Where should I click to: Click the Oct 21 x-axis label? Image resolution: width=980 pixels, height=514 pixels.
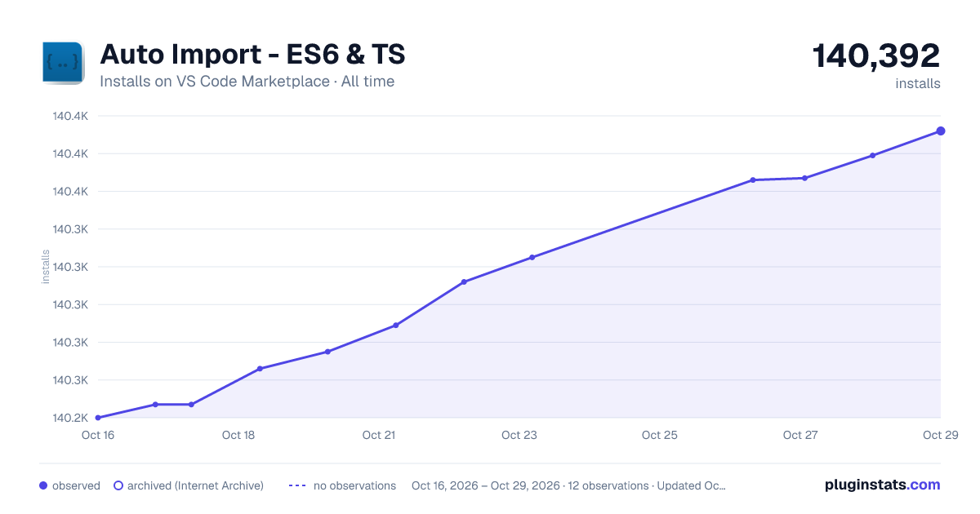[379, 435]
